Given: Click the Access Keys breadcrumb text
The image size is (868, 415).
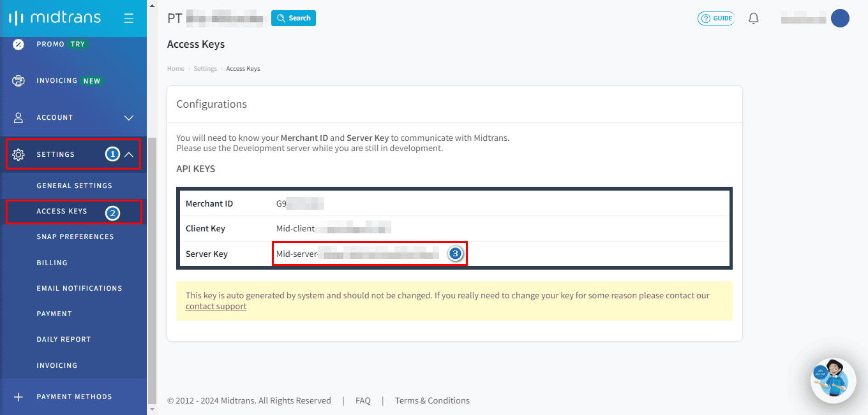Looking at the screenshot, I should [x=243, y=69].
